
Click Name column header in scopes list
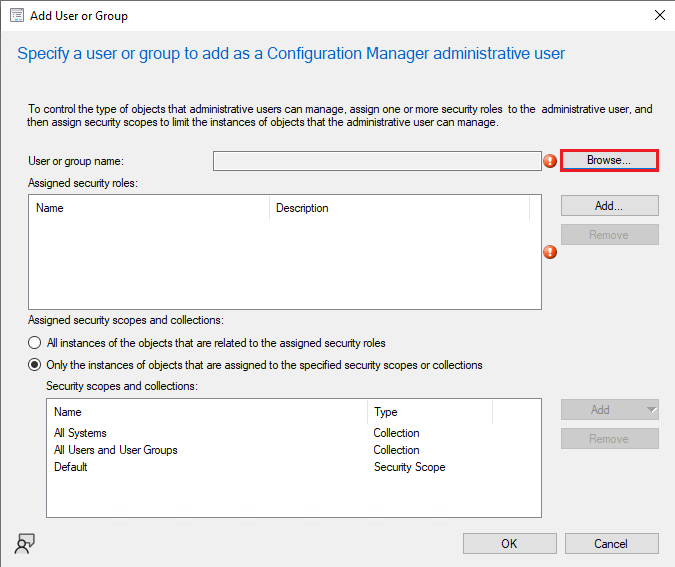[207, 412]
